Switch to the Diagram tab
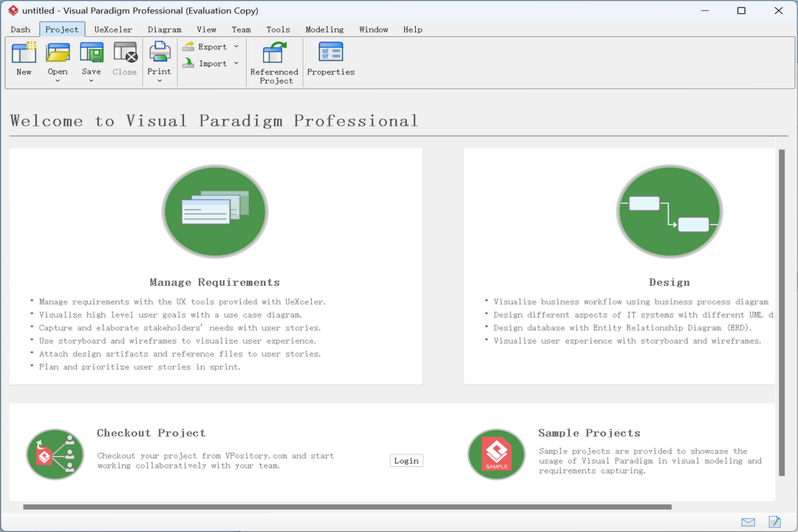Viewport: 798px width, 532px height. [164, 30]
